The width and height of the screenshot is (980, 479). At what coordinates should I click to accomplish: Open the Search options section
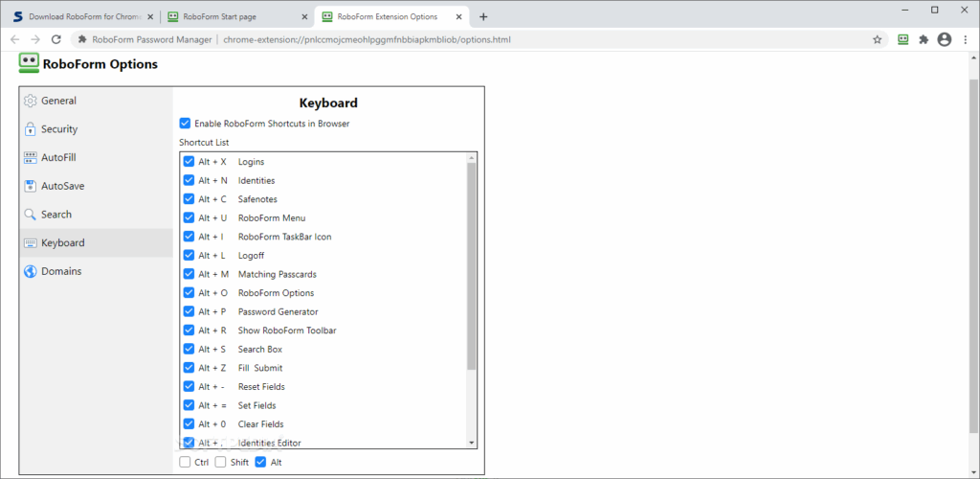coord(97,215)
